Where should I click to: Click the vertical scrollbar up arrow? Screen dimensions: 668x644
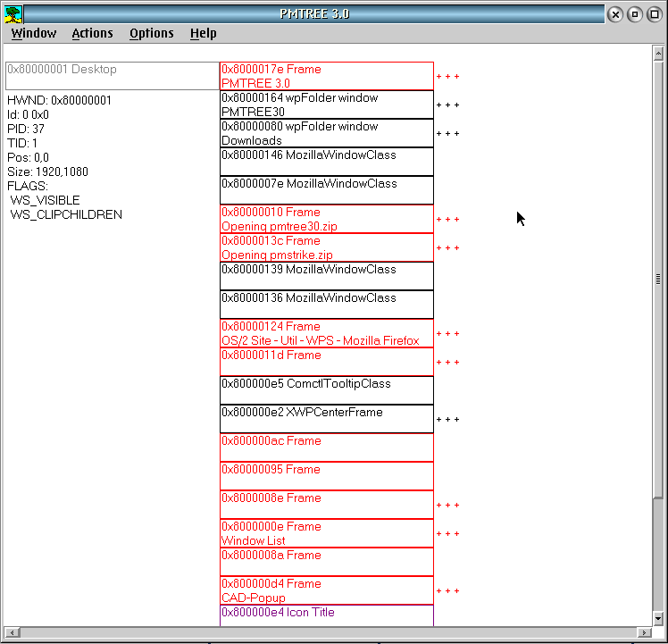[x=658, y=54]
